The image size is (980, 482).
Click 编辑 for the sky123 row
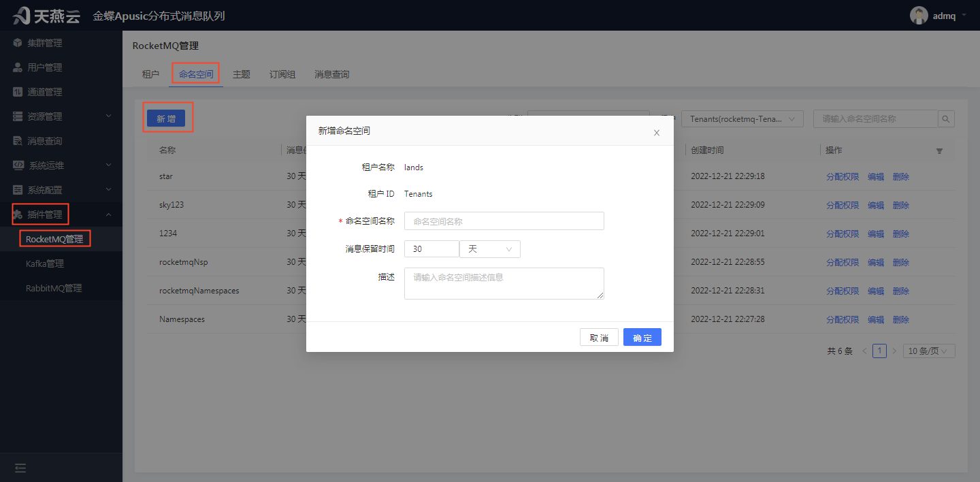(876, 205)
